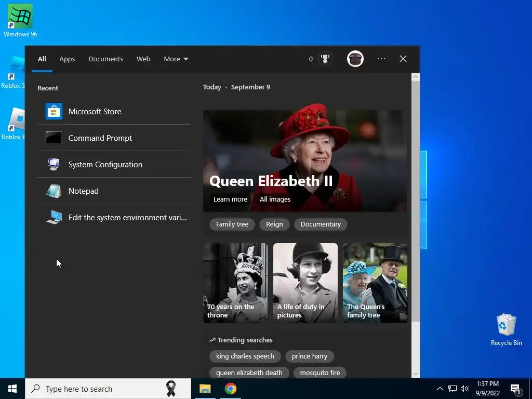This screenshot has height=399, width=532.
Task: Select the Recycle Bin desktop icon
Action: point(506,329)
